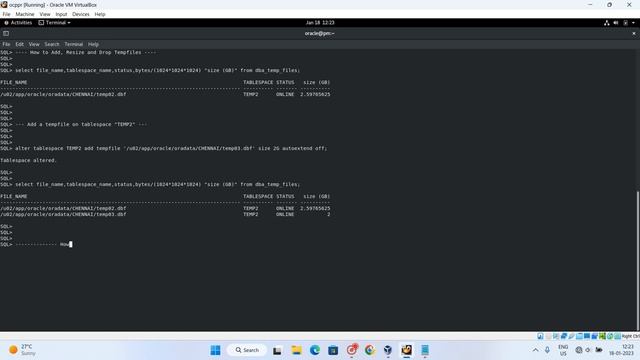
Task: Click the terminal cursor after "How"
Action: coord(71,244)
